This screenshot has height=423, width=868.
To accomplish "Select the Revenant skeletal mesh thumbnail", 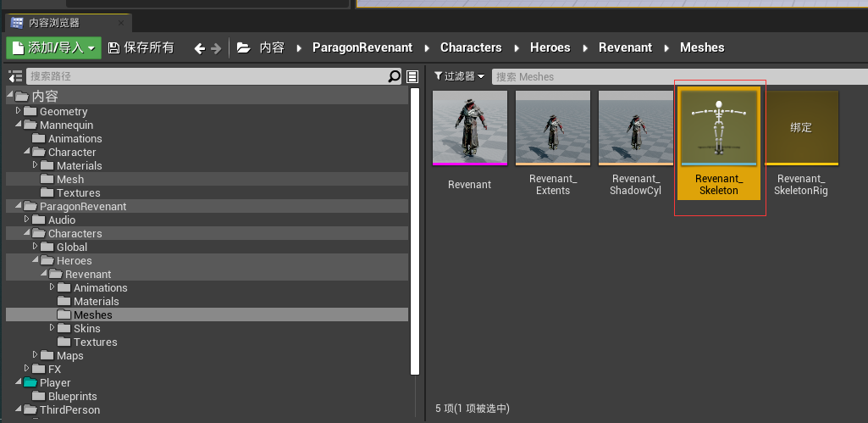I will click(469, 128).
